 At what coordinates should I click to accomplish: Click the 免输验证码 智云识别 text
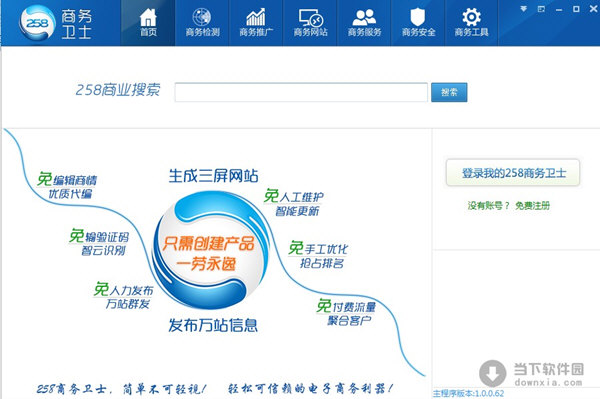click(x=99, y=243)
